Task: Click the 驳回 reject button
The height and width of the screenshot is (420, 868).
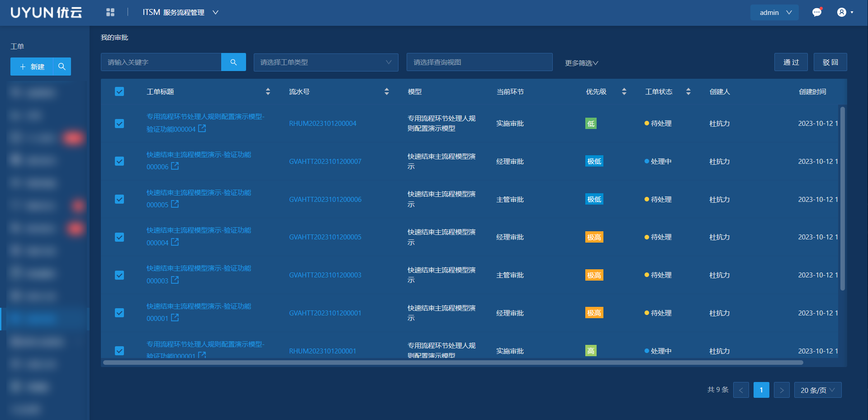Action: (830, 62)
